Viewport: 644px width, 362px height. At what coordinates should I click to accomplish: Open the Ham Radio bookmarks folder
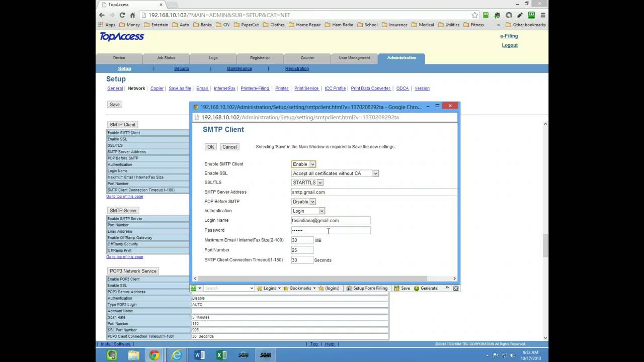(339, 25)
